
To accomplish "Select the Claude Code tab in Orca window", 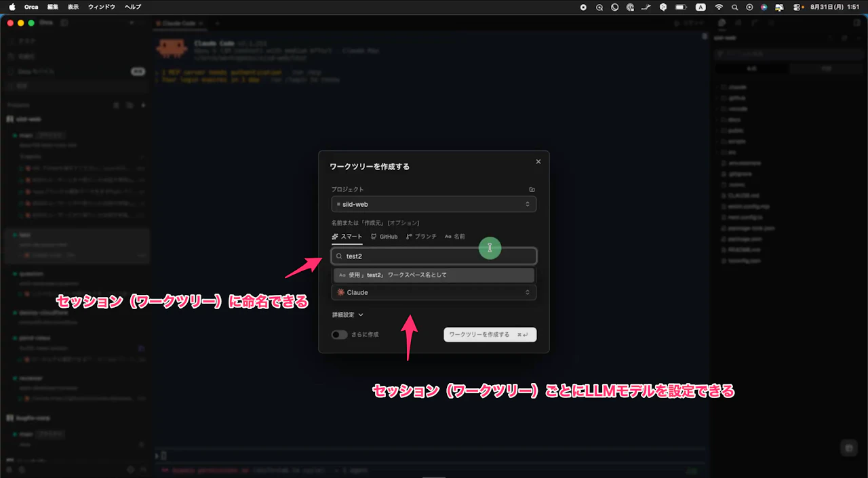I will pos(178,23).
